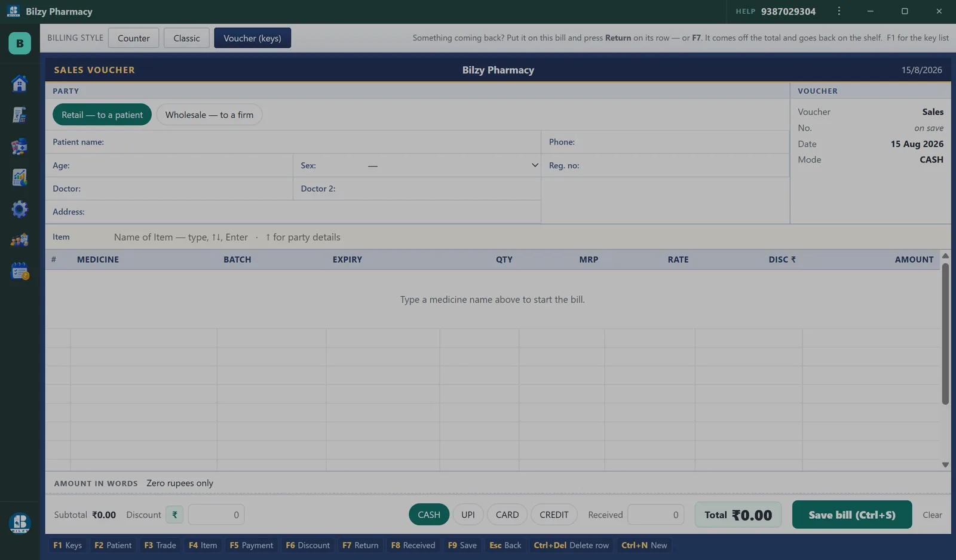Click Ctrl+N New shortcut
This screenshot has width=956, height=560.
[644, 545]
